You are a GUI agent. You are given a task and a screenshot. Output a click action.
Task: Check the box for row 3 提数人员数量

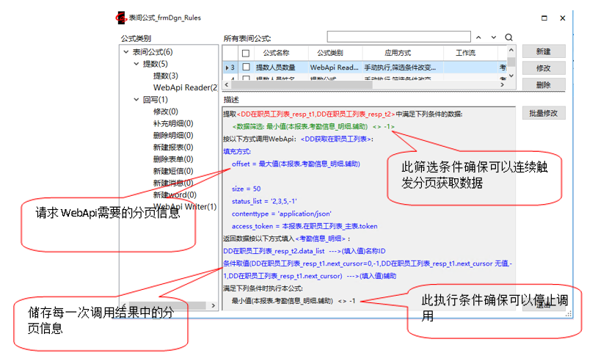(246, 67)
